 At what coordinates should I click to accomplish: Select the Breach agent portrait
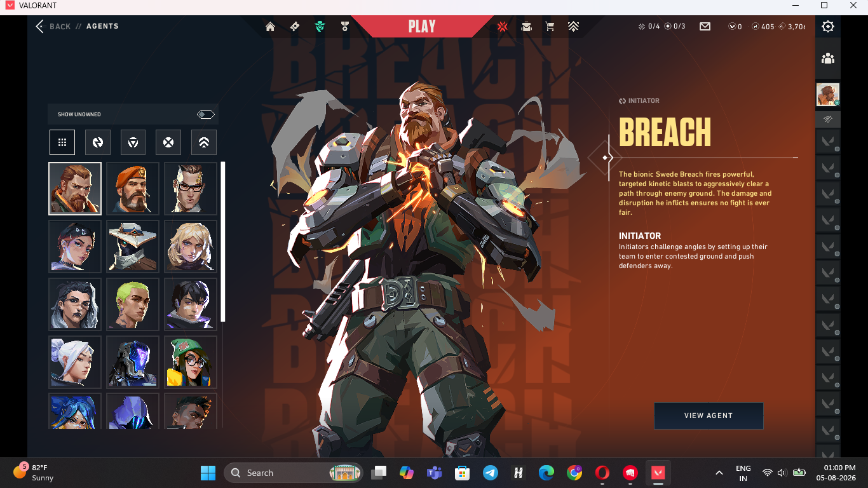pos(75,189)
